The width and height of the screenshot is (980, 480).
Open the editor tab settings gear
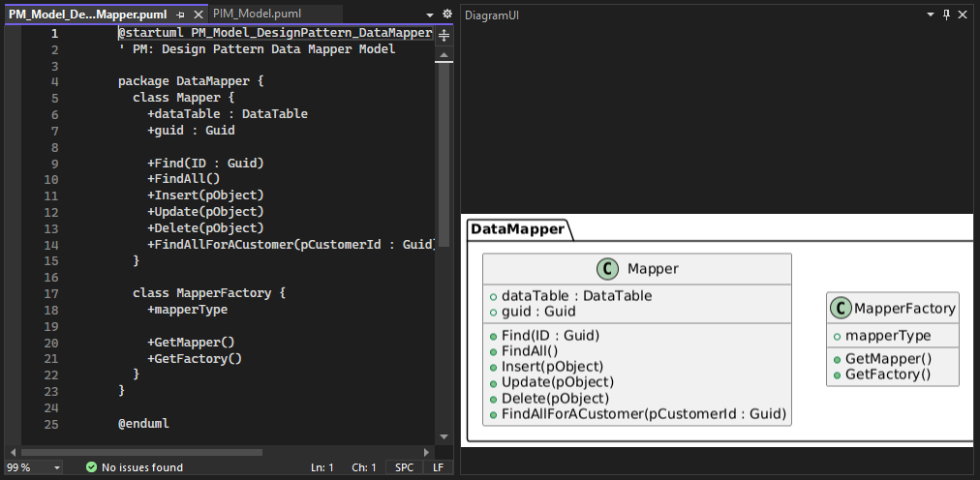pos(446,14)
